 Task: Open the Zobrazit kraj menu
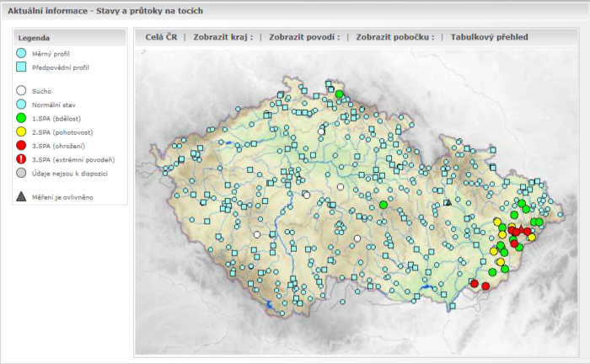pos(223,37)
